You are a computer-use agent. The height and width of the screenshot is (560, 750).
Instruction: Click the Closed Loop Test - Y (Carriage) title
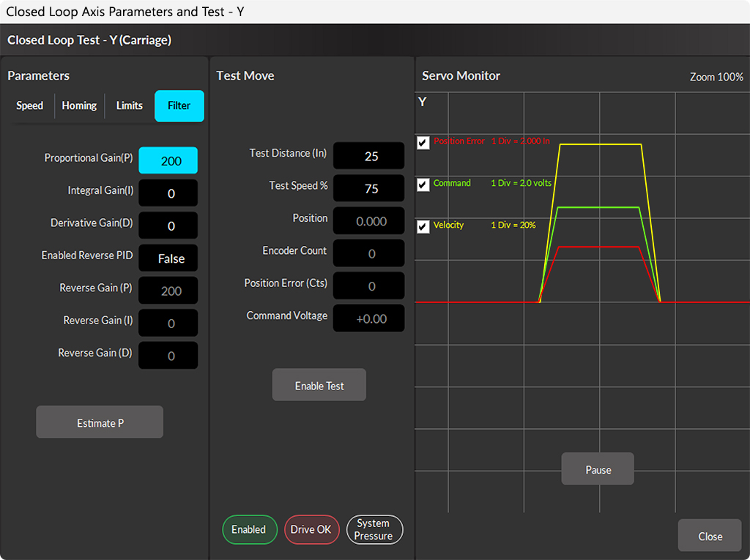(x=89, y=40)
